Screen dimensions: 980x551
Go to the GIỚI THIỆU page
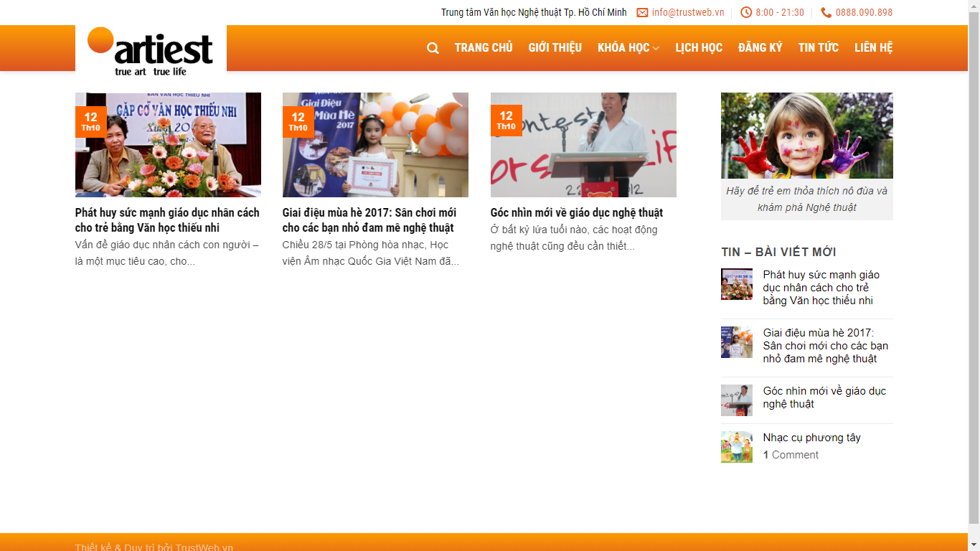pos(555,48)
